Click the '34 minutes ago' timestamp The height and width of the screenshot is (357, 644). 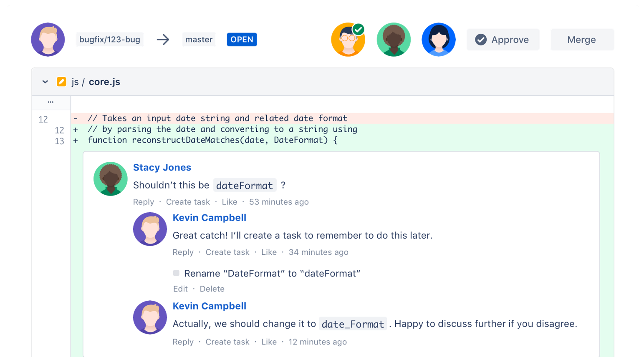point(318,252)
